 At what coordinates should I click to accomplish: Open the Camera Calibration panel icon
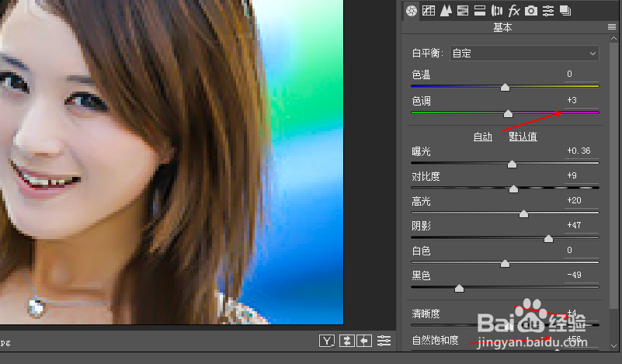coord(531,11)
